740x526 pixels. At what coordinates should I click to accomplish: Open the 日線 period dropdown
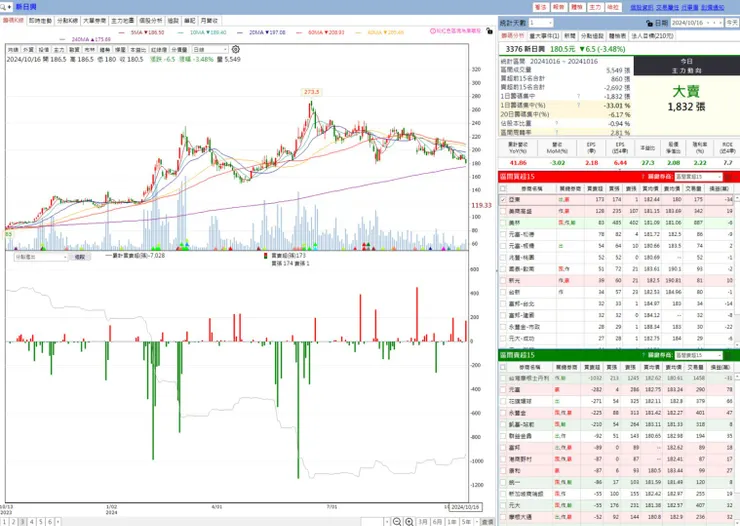(x=210, y=50)
